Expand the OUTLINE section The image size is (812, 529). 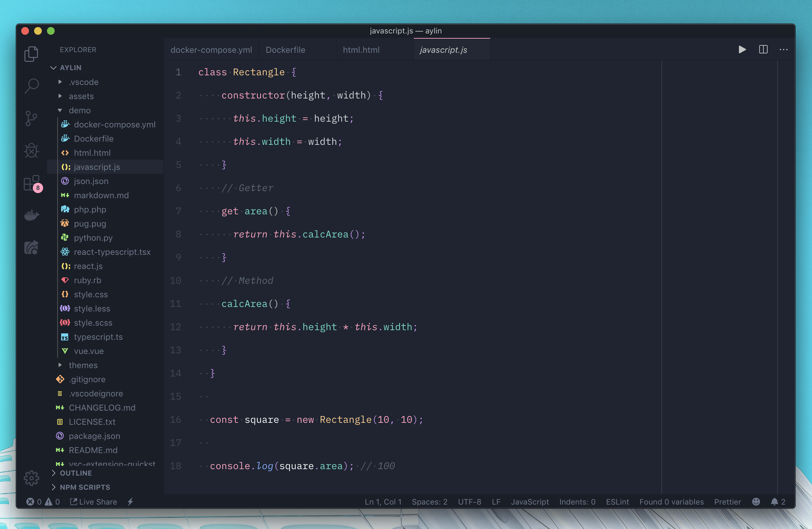(76, 473)
